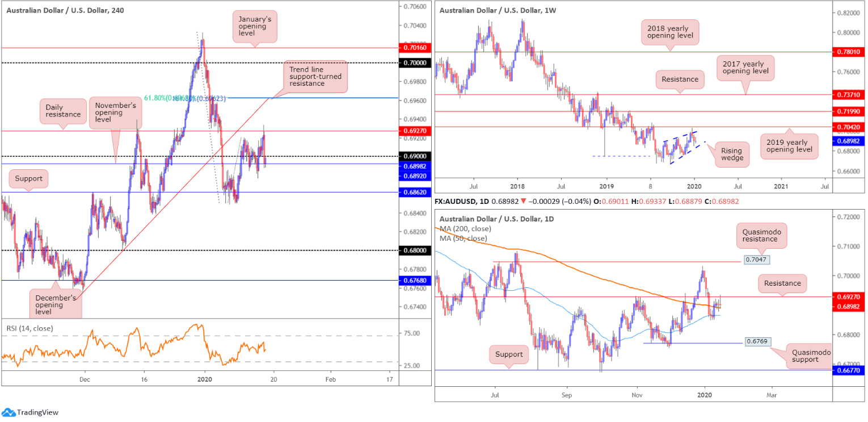The width and height of the screenshot is (868, 422).
Task: Select the 'Quasimodo resistance' callout
Action: (x=762, y=236)
